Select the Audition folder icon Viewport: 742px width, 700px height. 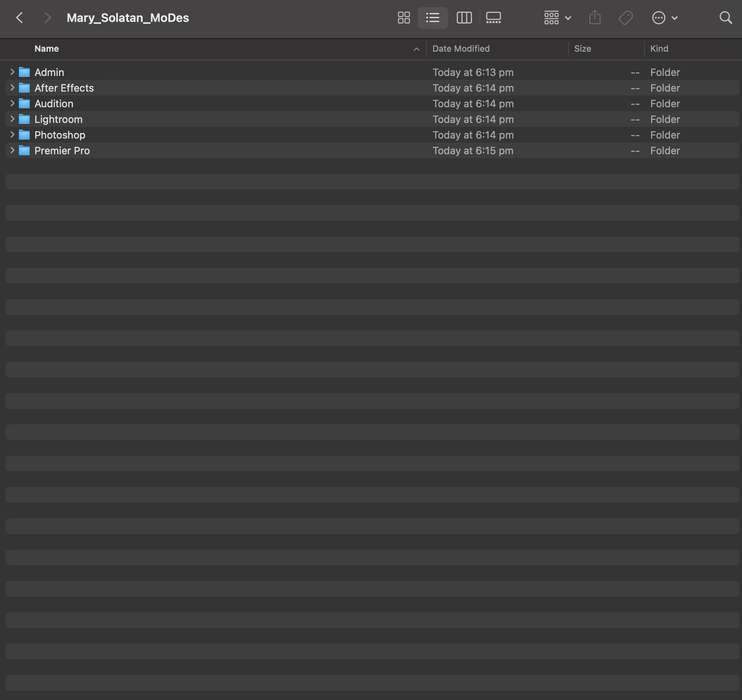coord(24,103)
